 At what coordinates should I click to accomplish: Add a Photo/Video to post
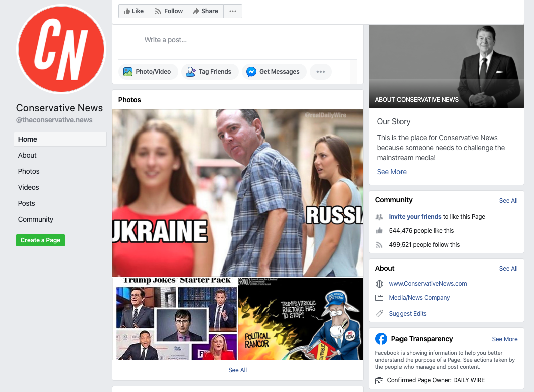pos(147,72)
